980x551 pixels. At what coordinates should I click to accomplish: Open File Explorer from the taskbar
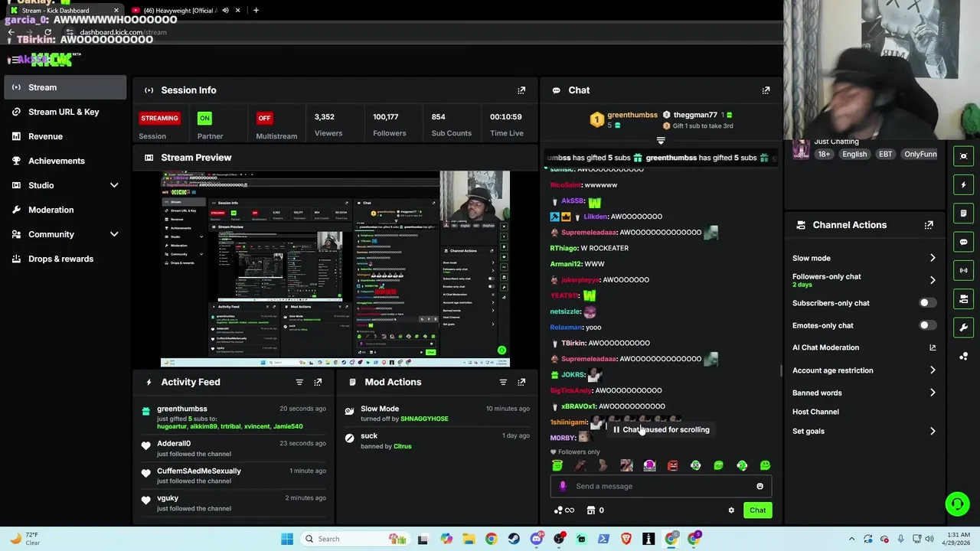(x=469, y=539)
